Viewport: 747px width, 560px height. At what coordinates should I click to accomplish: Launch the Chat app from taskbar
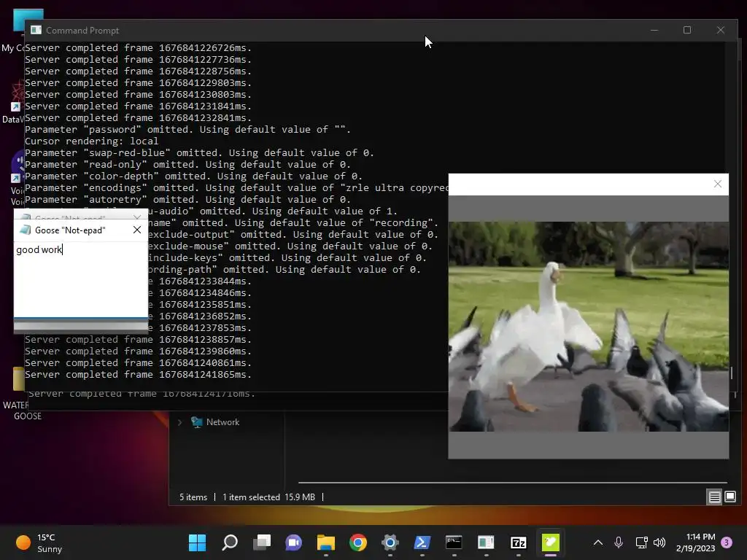click(x=293, y=542)
